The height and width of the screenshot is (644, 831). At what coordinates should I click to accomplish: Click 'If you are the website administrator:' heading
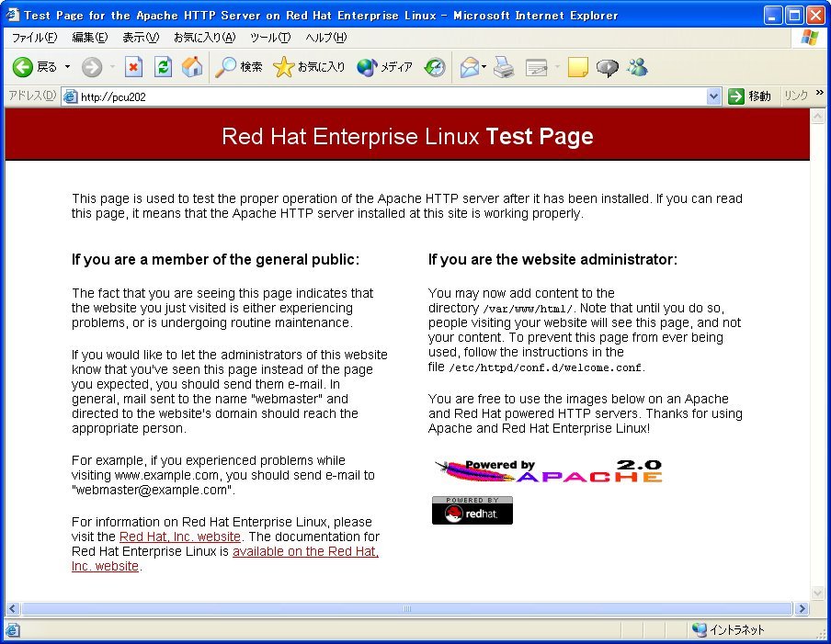point(552,259)
